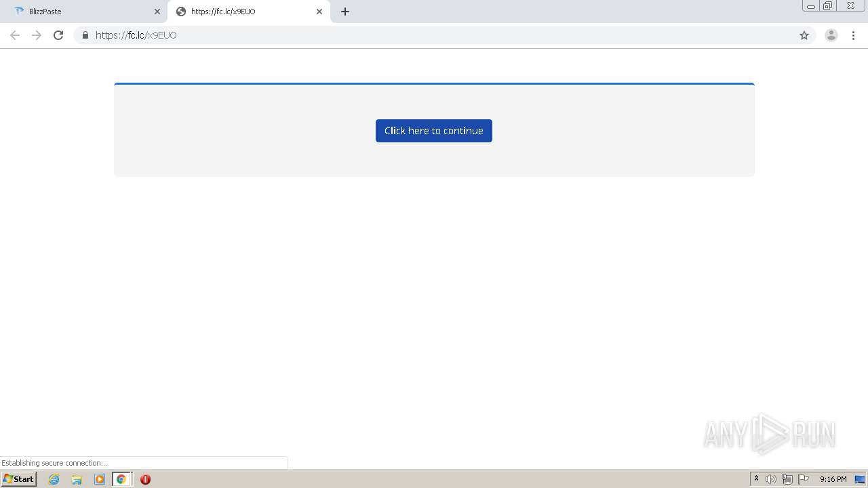Click the 'Click here to continue' button
868x488 pixels.
click(434, 131)
